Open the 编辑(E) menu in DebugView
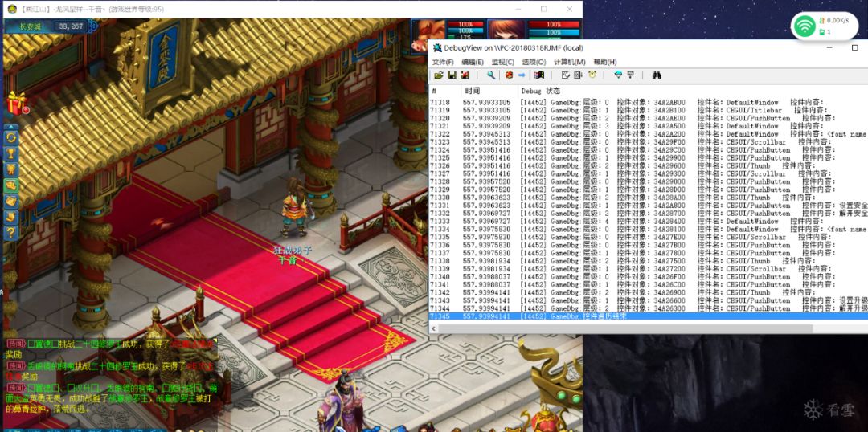Screen dimensions: 868x432 pos(473,62)
